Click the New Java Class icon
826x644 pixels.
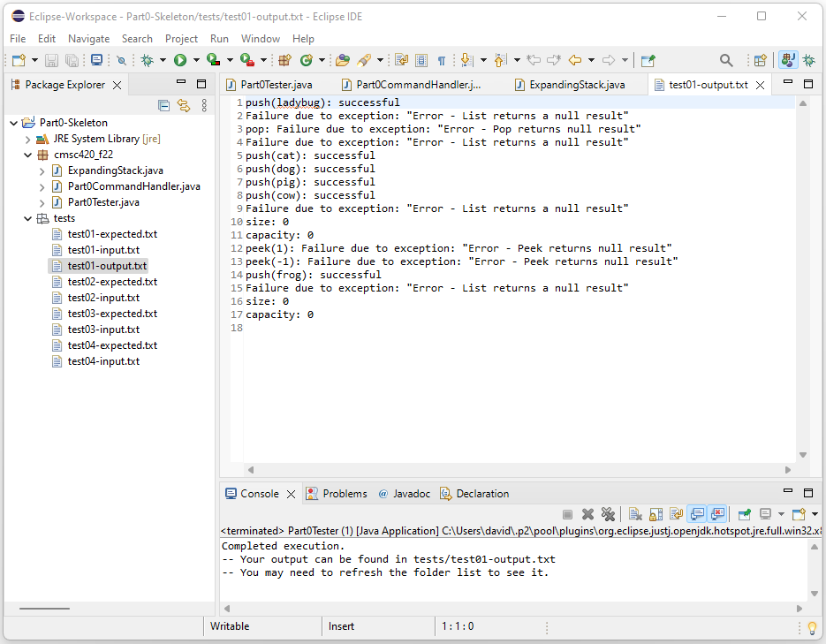[306, 61]
